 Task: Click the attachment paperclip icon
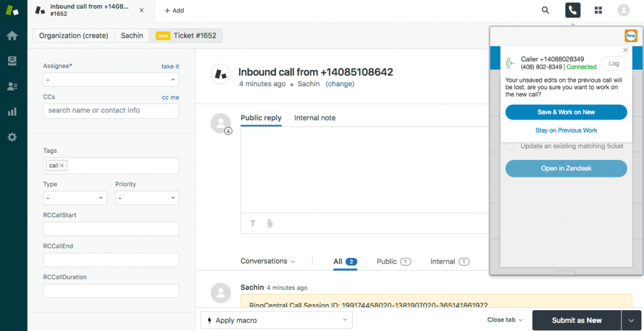(x=269, y=223)
